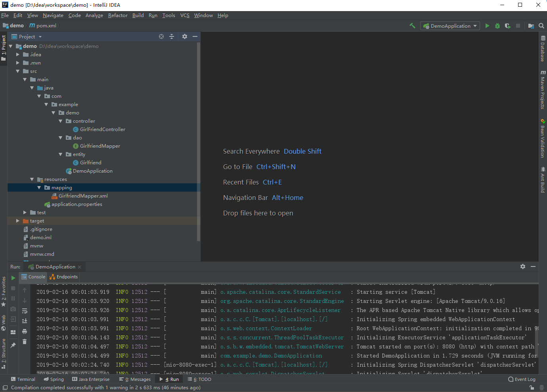The width and height of the screenshot is (547, 392).
Task: Open the Event Log
Action: 522,379
